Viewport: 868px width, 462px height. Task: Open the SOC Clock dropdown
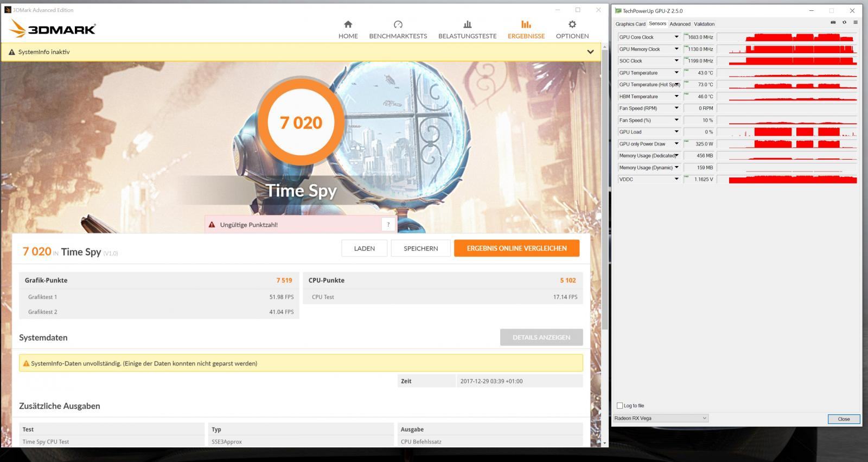tap(676, 61)
